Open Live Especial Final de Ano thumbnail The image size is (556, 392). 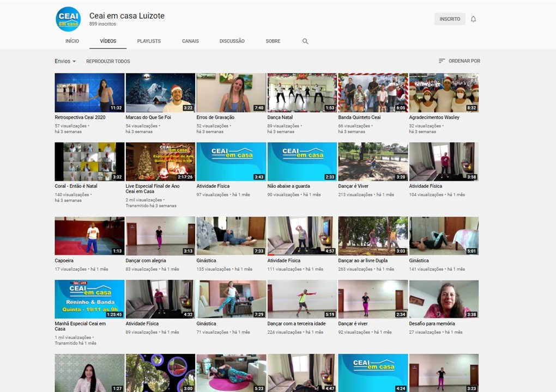(160, 162)
